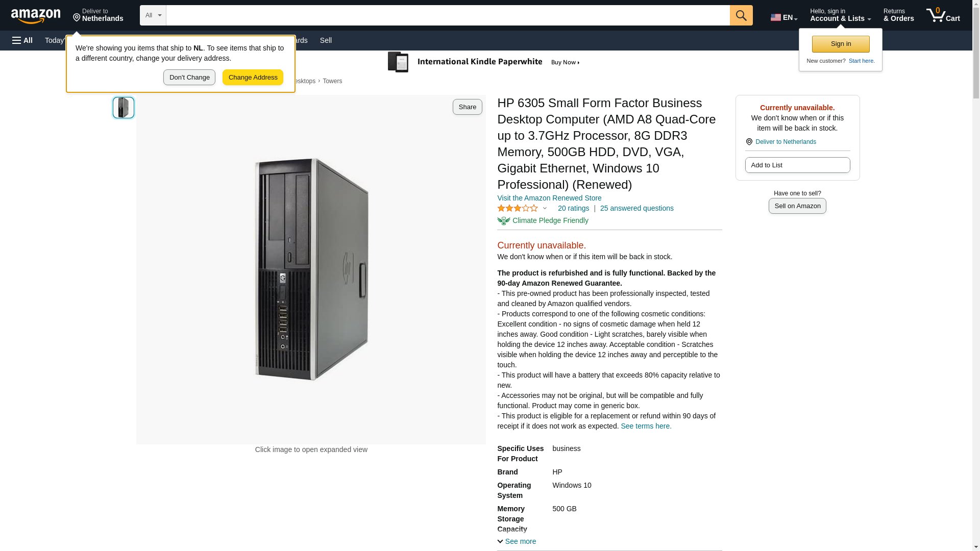Expand the Account & Lists dropdown
Viewport: 980px width, 551px height.
click(x=840, y=15)
